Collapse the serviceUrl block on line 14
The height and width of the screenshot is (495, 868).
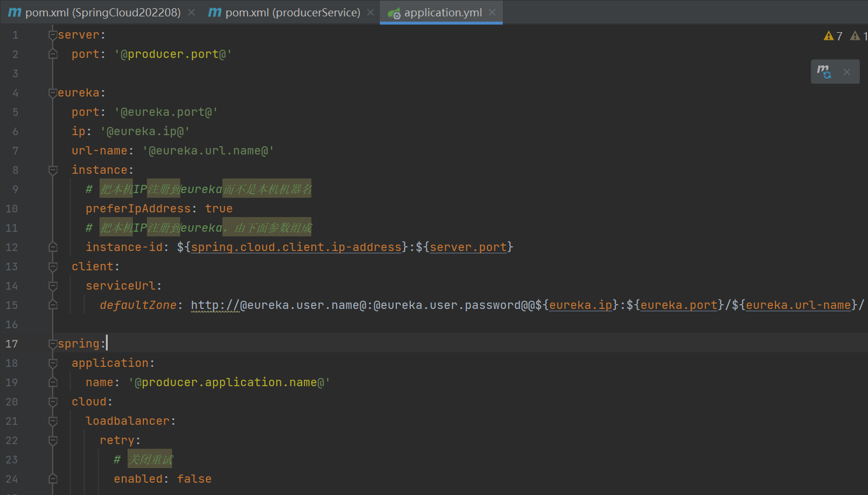pyautogui.click(x=53, y=286)
